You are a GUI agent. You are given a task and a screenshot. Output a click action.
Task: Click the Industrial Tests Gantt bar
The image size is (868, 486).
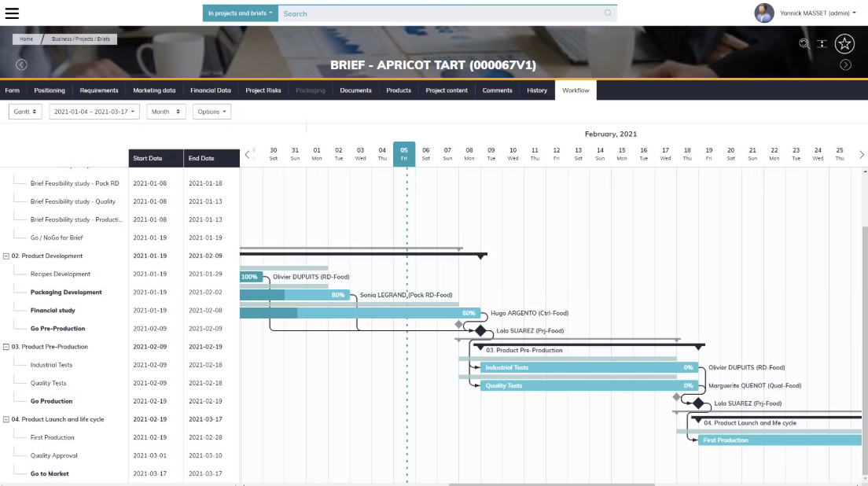589,367
